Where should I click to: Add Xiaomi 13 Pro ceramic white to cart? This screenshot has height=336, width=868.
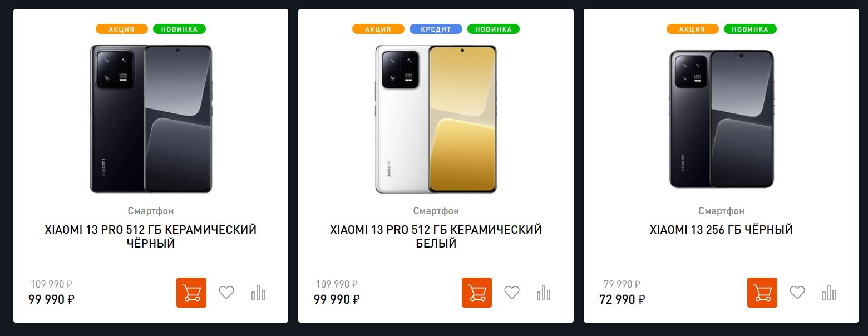tap(477, 293)
